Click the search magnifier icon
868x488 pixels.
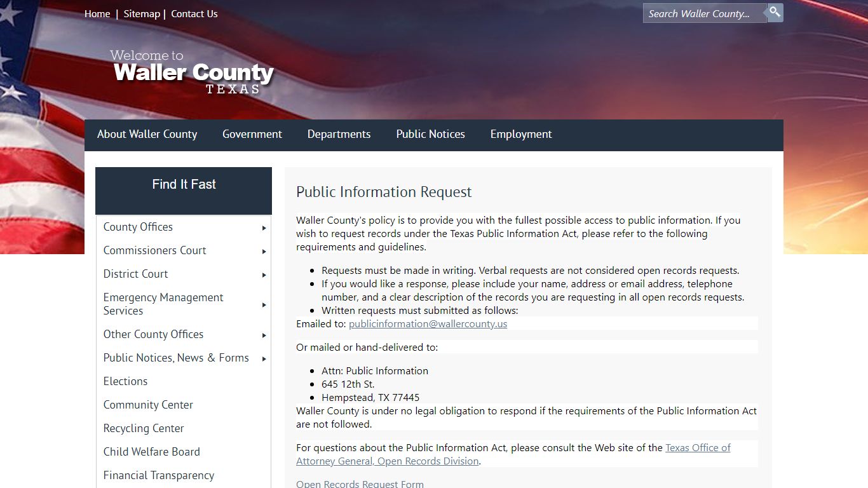775,13
